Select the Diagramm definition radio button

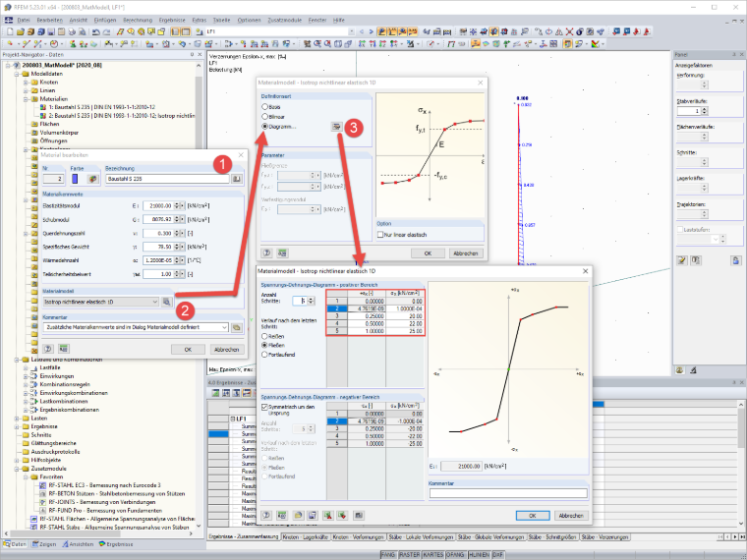[264, 127]
